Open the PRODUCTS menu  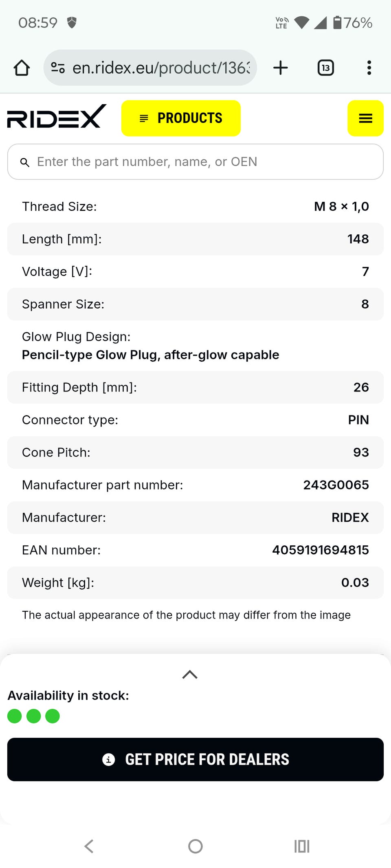(181, 118)
